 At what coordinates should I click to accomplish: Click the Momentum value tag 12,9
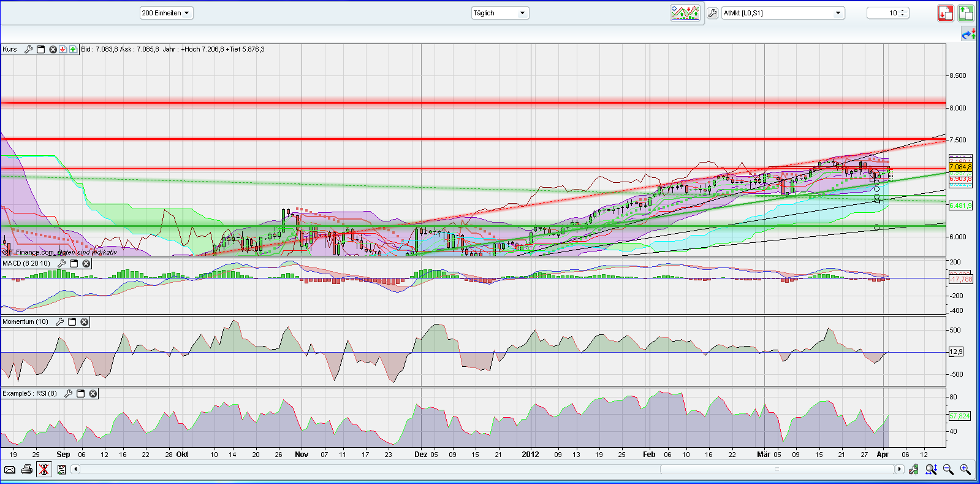click(956, 352)
